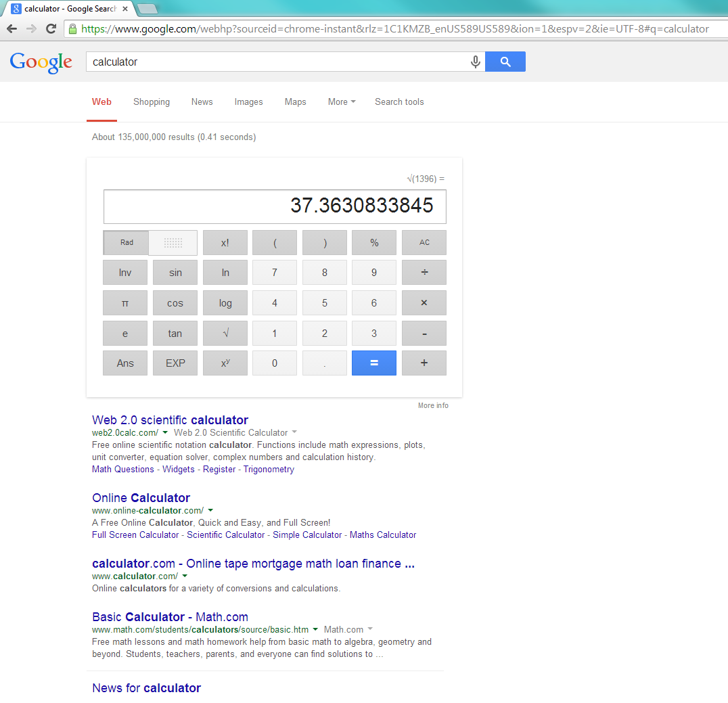Click the number 7 key
The height and width of the screenshot is (703, 728).
(275, 273)
